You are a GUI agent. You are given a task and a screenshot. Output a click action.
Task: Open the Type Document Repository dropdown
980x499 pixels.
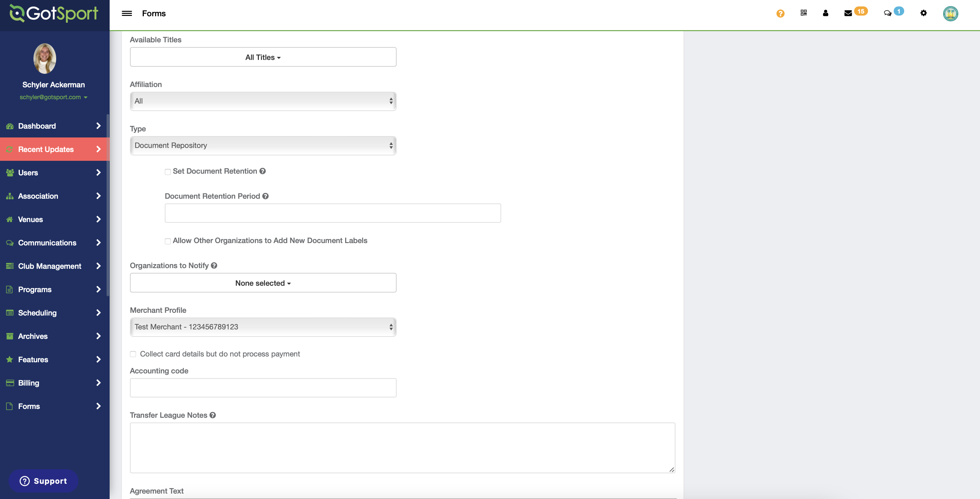pos(263,146)
